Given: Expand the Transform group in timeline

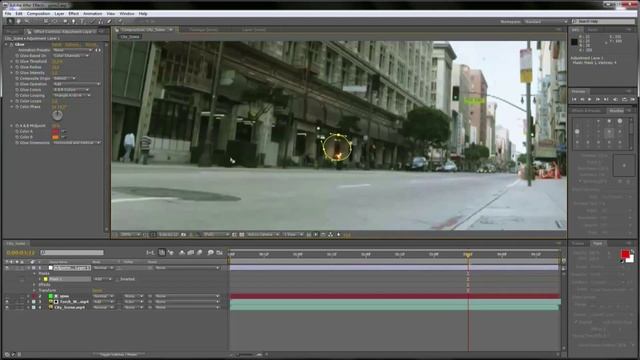Looking at the screenshot, I should (x=35, y=290).
